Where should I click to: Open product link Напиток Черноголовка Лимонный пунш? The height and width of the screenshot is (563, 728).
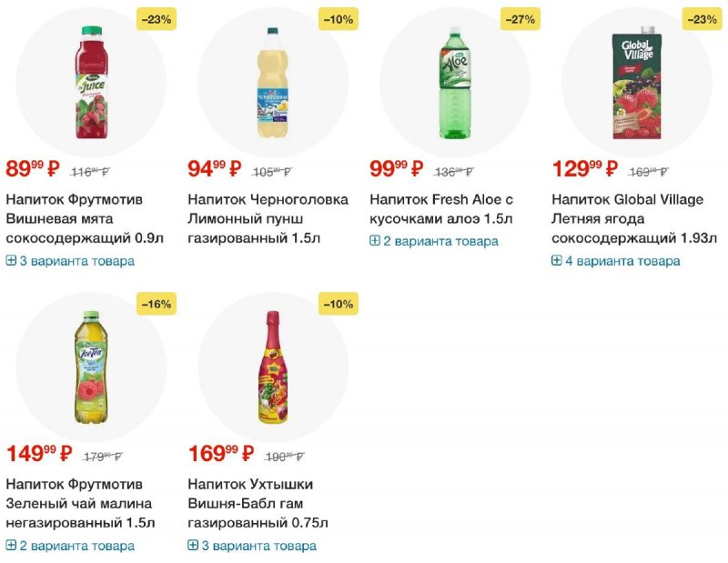pos(268,218)
